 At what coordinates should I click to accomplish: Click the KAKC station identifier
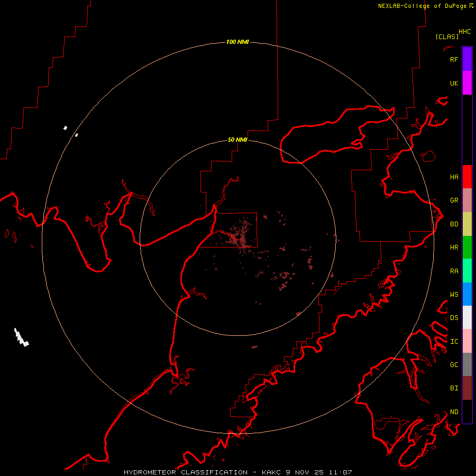tap(271, 472)
